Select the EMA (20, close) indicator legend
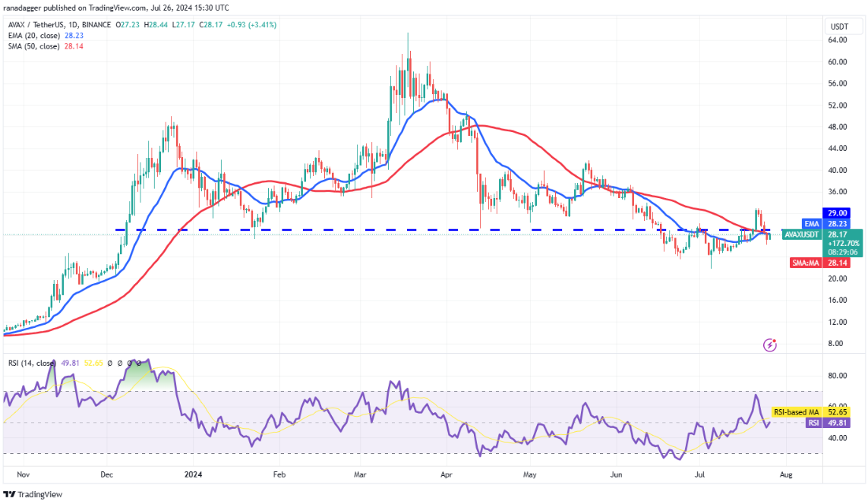Viewport: 868px width, 504px height. (x=33, y=36)
